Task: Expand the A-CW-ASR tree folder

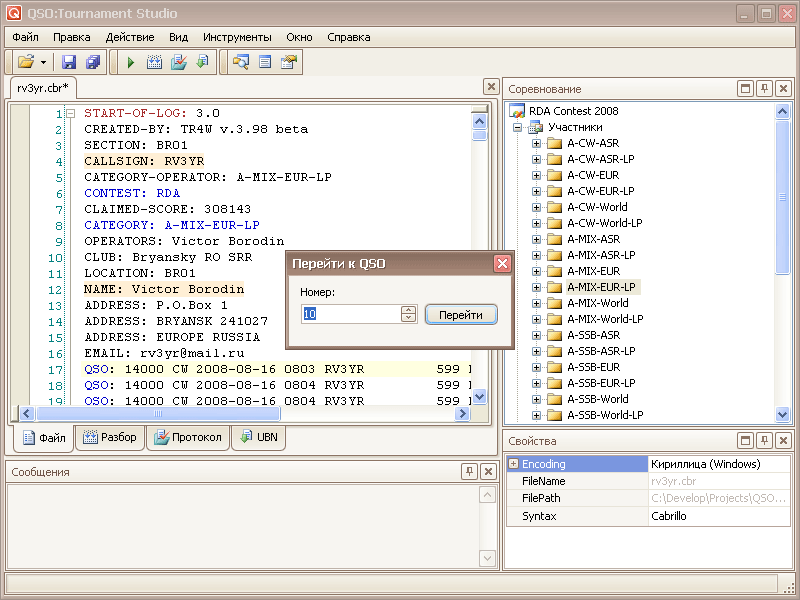Action: click(536, 143)
